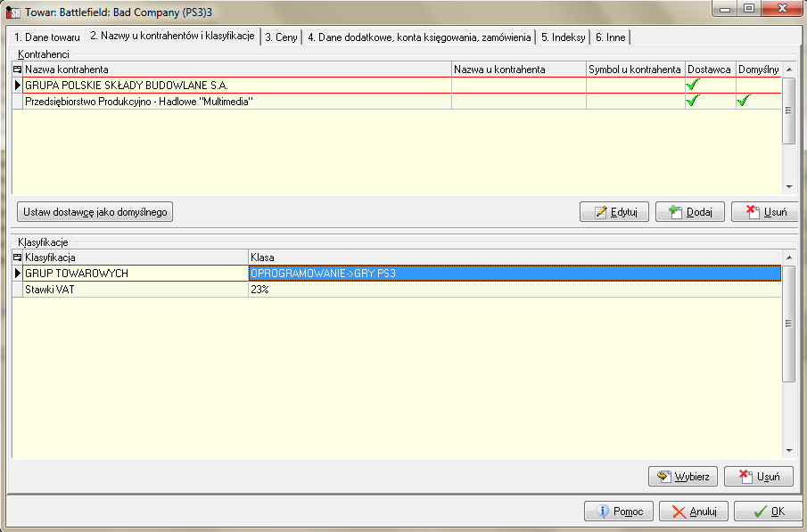This screenshot has height=532, width=807.
Task: Click class cell 'OPROGRAMOWANIE->GRY PS3'
Action: [x=515, y=274]
